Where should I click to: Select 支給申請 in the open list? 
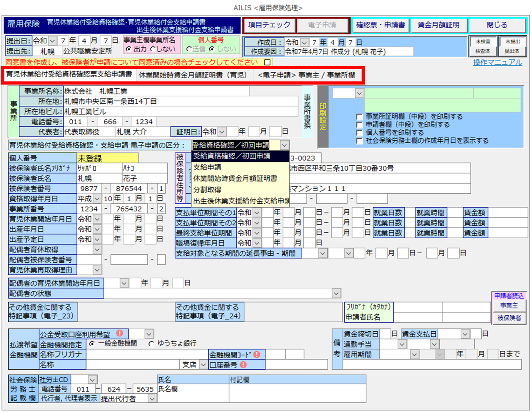click(x=207, y=167)
